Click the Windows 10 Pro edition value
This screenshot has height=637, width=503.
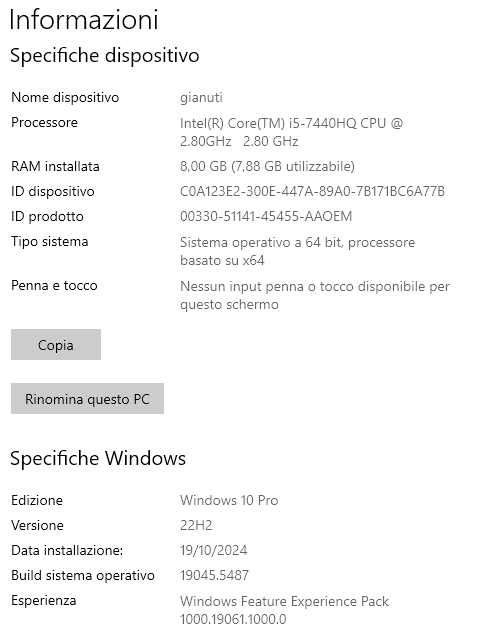(229, 500)
